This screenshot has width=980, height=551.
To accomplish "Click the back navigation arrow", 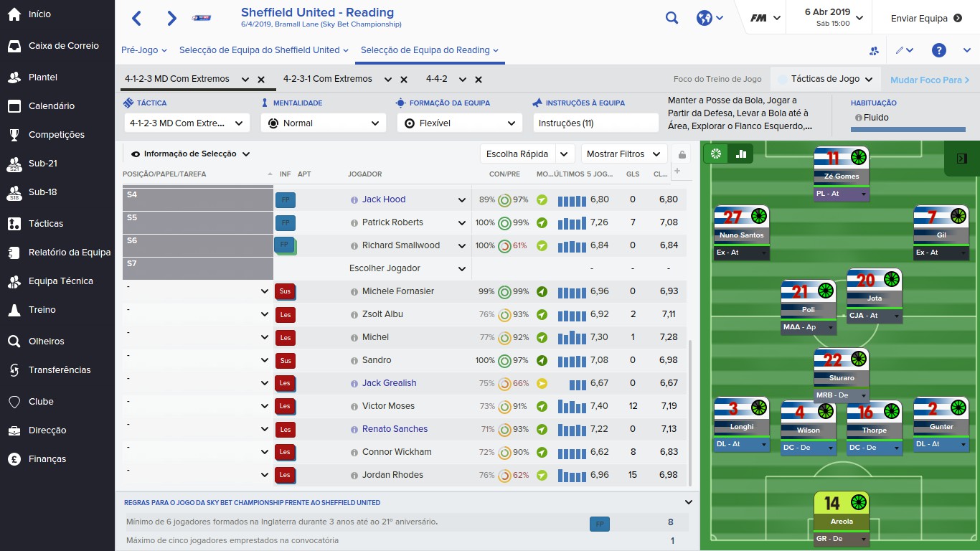I will (137, 18).
